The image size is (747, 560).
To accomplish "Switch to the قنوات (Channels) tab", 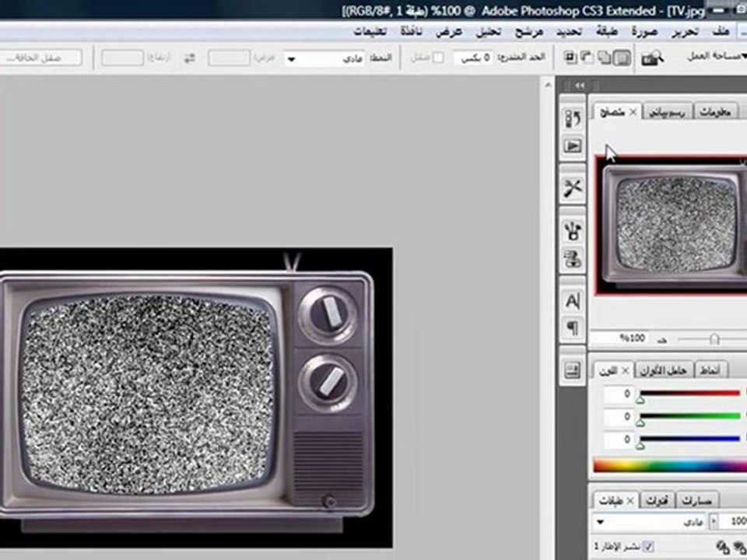I will [657, 500].
